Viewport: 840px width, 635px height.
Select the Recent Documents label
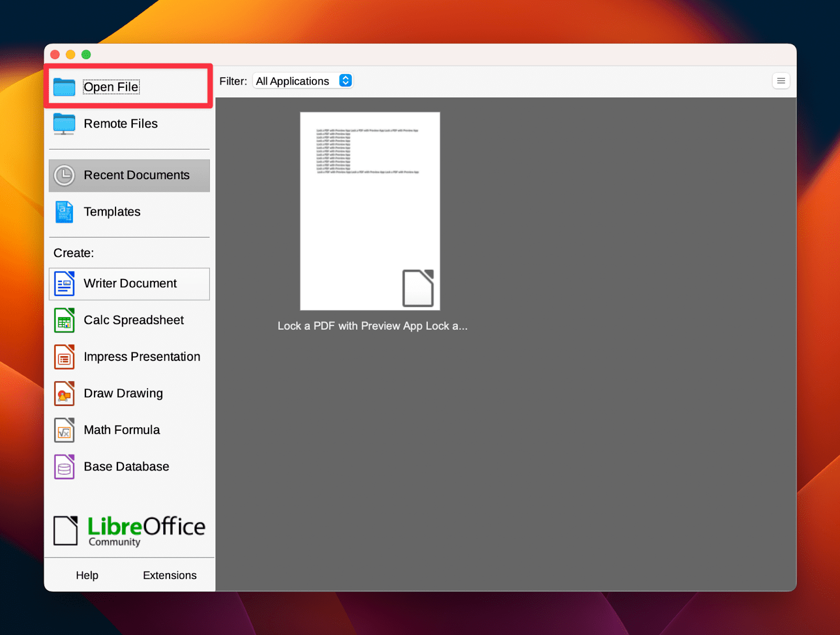[x=136, y=175]
